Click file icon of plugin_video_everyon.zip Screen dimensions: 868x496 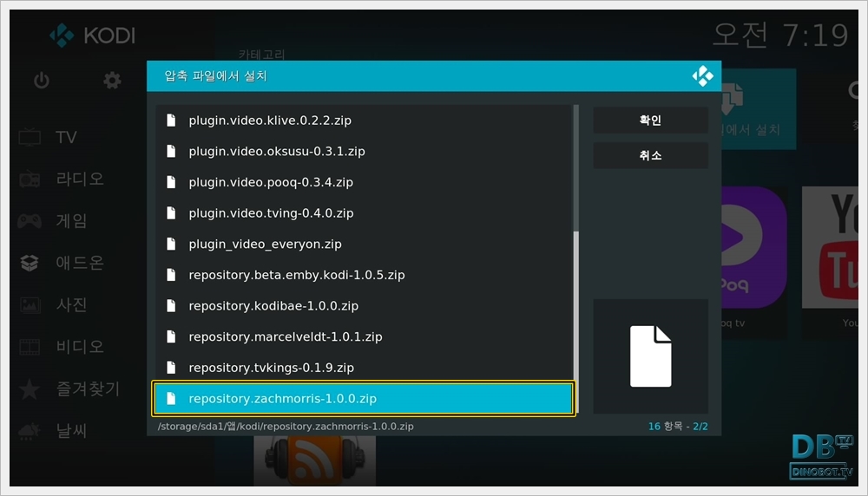(171, 244)
